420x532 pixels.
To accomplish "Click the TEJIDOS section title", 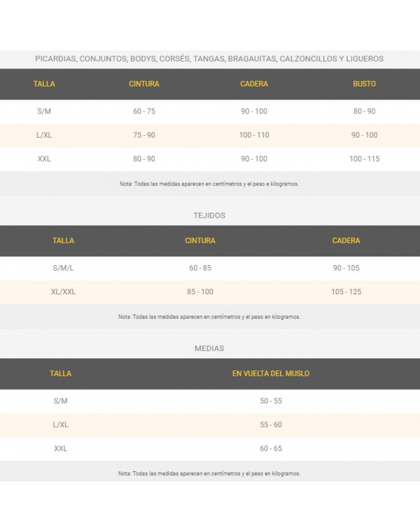I will 209,215.
